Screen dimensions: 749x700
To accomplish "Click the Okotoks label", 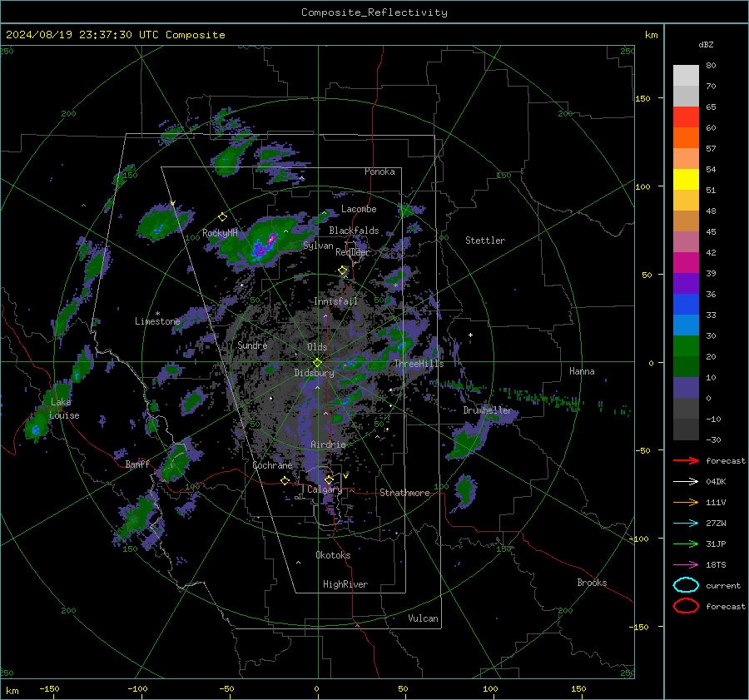I will 333,555.
